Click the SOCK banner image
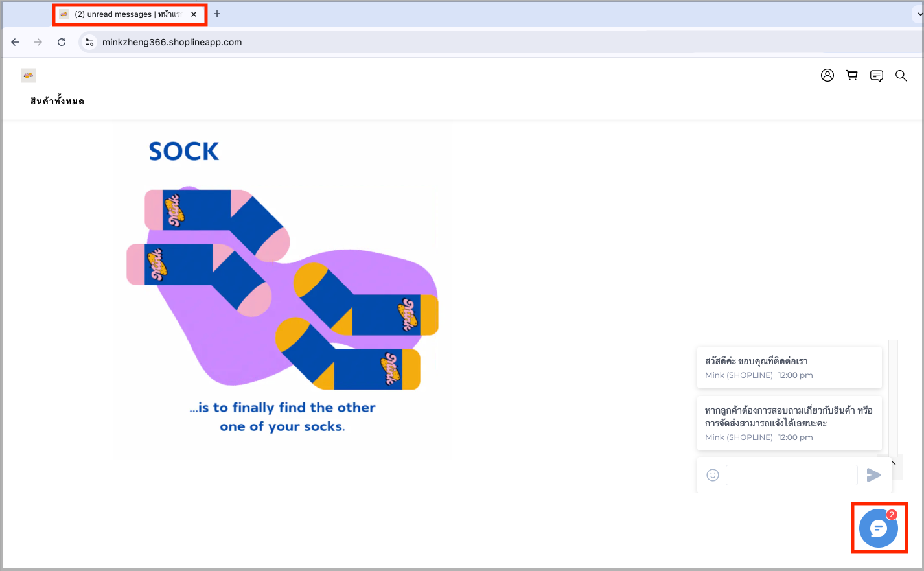 point(283,290)
